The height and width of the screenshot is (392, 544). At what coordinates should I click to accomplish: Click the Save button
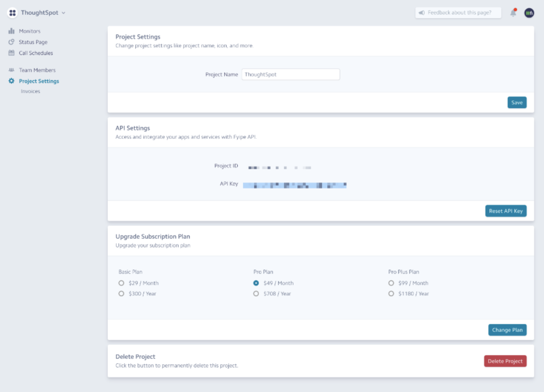point(517,102)
